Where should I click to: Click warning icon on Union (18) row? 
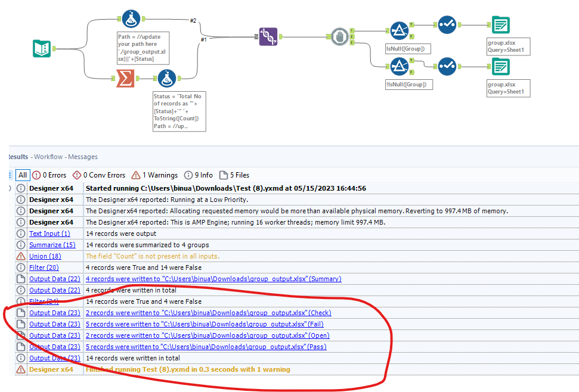point(21,256)
